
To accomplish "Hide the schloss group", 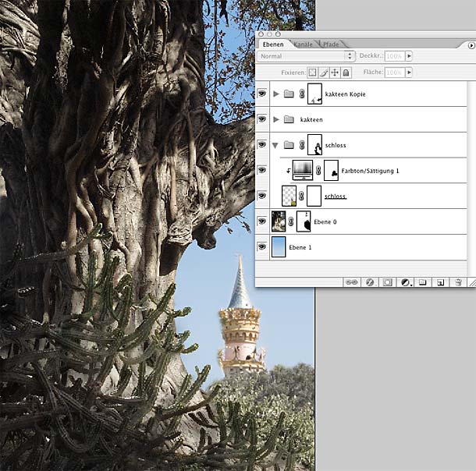I will (x=262, y=144).
